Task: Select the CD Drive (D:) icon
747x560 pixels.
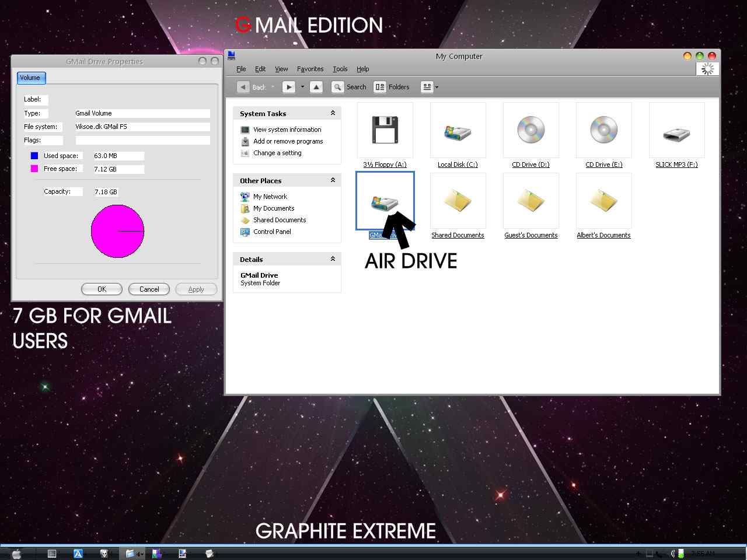Action: 530,130
